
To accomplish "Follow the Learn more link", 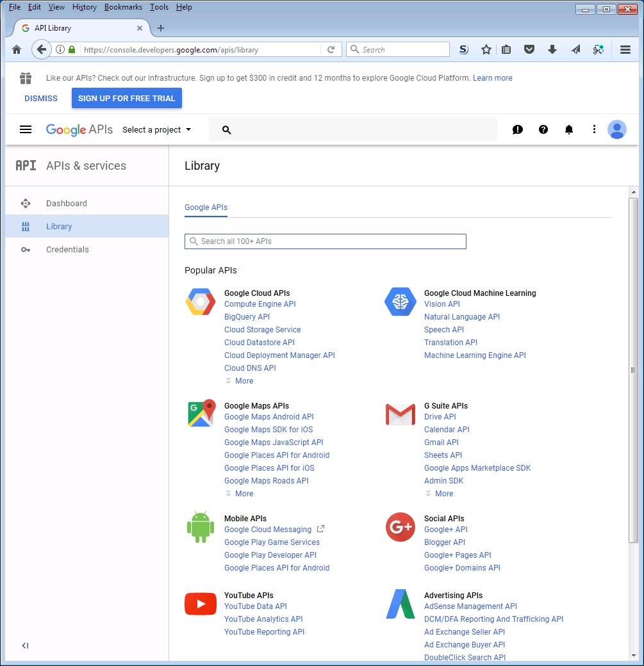I will point(492,77).
